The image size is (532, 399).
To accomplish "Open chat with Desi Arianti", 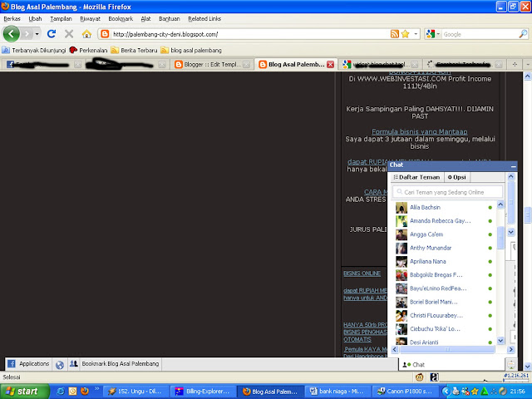I will click(x=444, y=342).
